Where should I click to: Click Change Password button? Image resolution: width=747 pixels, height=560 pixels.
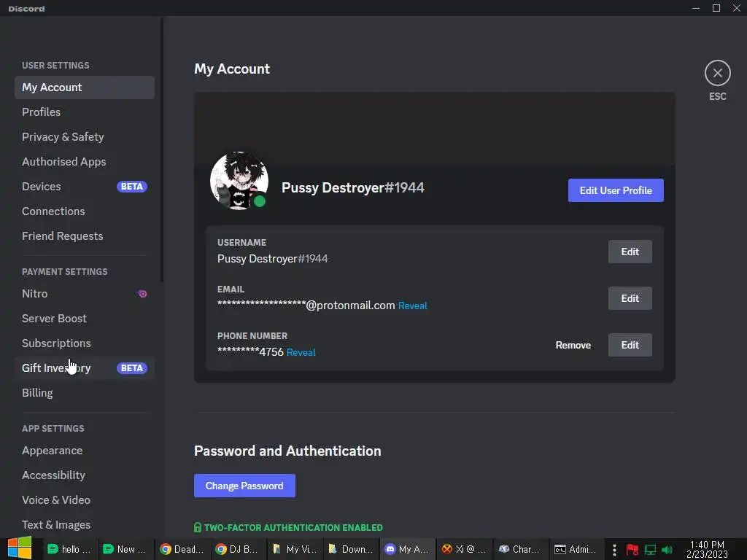click(244, 485)
